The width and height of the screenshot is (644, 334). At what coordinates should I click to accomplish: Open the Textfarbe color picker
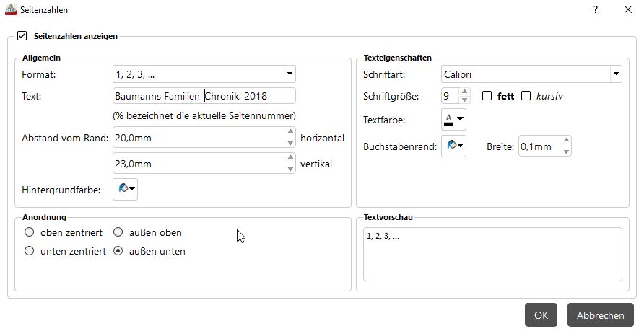point(453,120)
